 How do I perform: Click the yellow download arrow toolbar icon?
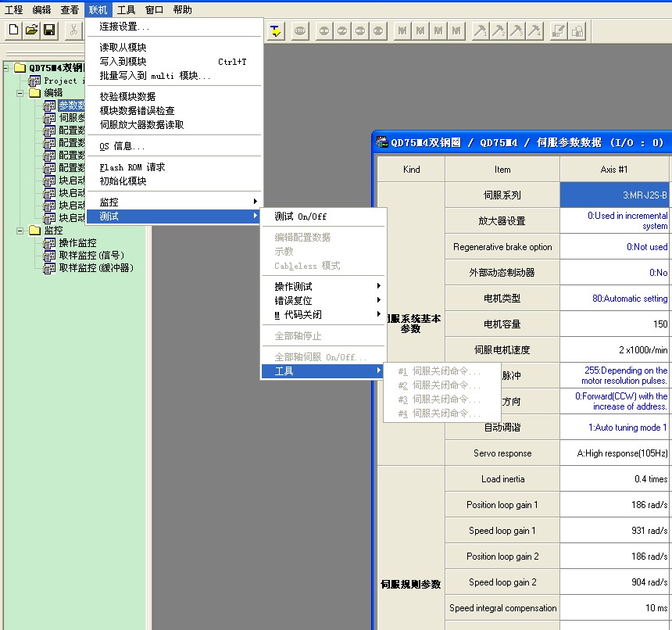[x=276, y=30]
